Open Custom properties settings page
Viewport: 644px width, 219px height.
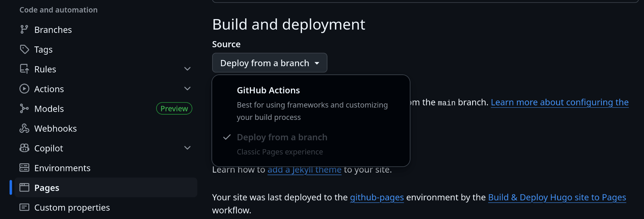click(x=106, y=207)
